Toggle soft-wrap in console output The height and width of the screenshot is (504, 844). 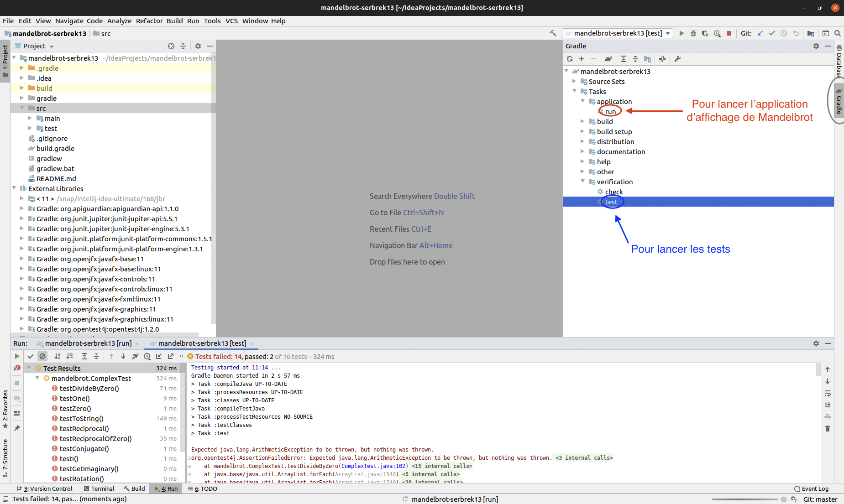828,393
